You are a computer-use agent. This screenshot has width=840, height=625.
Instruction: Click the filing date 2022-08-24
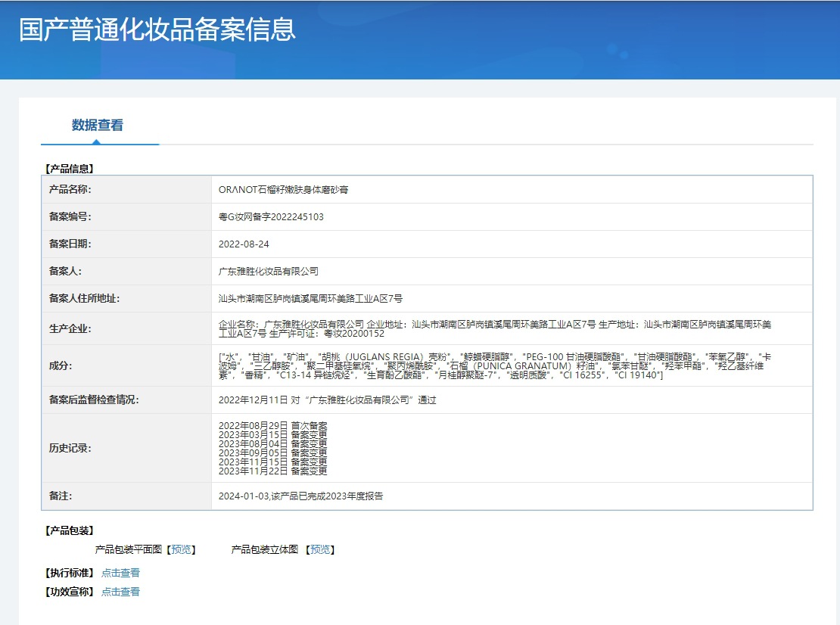(244, 244)
